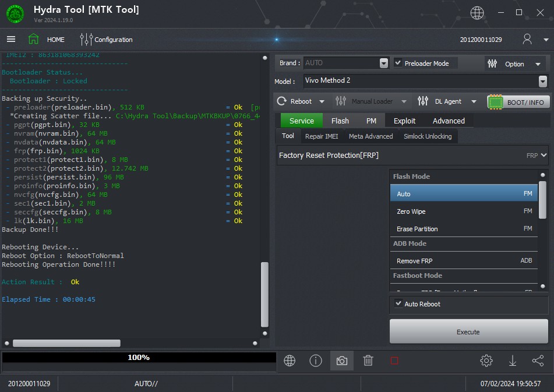Open the Simlock Unlocking sub-tab
Image resolution: width=554 pixels, height=392 pixels.
coord(428,136)
